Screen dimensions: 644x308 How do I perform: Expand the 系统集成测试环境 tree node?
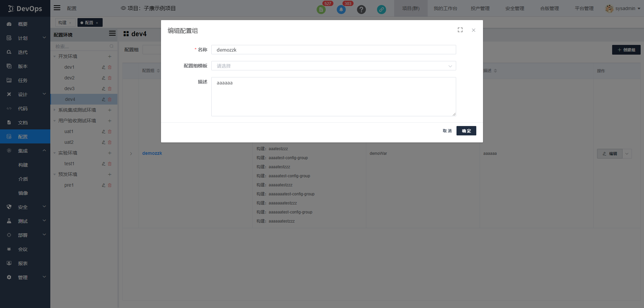55,110
